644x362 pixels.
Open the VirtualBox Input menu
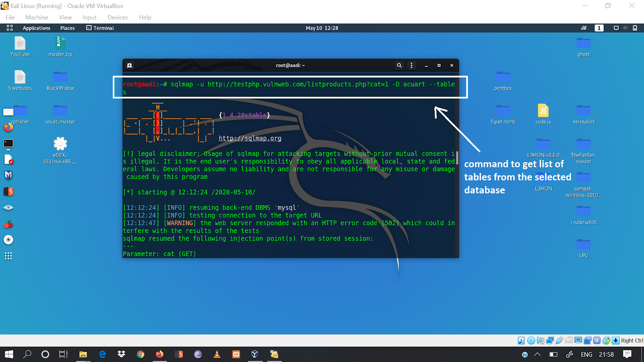(89, 17)
